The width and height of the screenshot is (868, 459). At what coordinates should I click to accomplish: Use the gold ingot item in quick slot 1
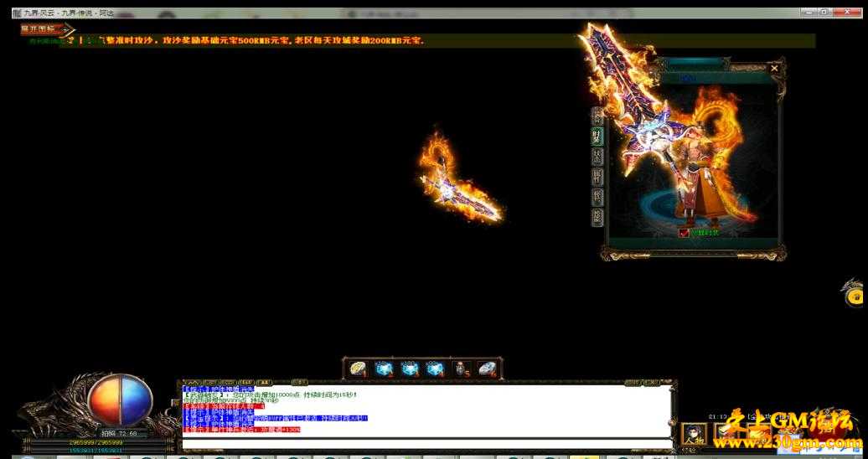[358, 369]
